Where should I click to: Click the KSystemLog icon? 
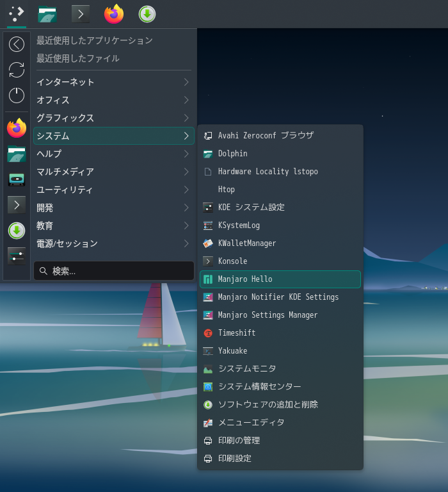coord(208,225)
